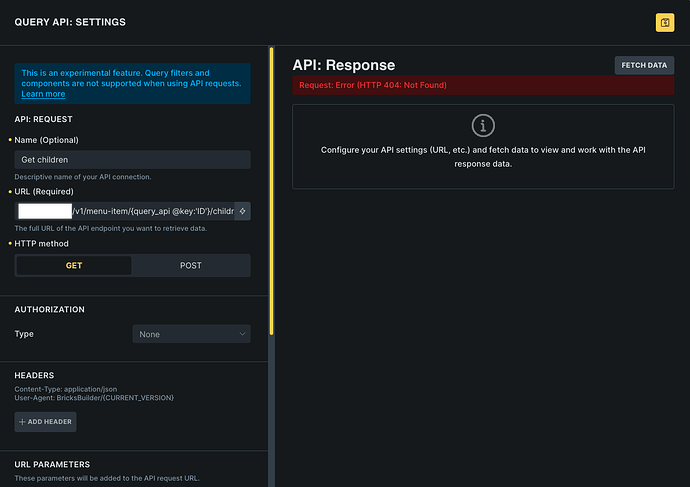Click the yellow export icon in the header

664,22
